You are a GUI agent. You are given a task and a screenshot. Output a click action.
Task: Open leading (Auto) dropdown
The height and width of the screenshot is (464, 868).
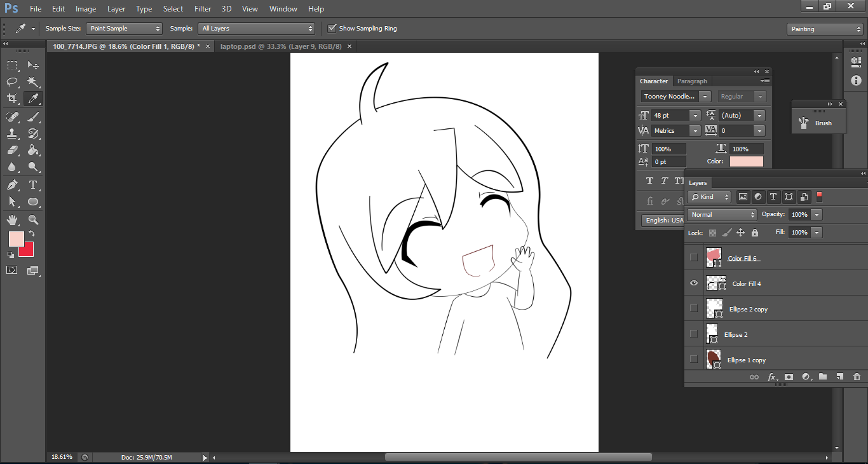tap(759, 116)
